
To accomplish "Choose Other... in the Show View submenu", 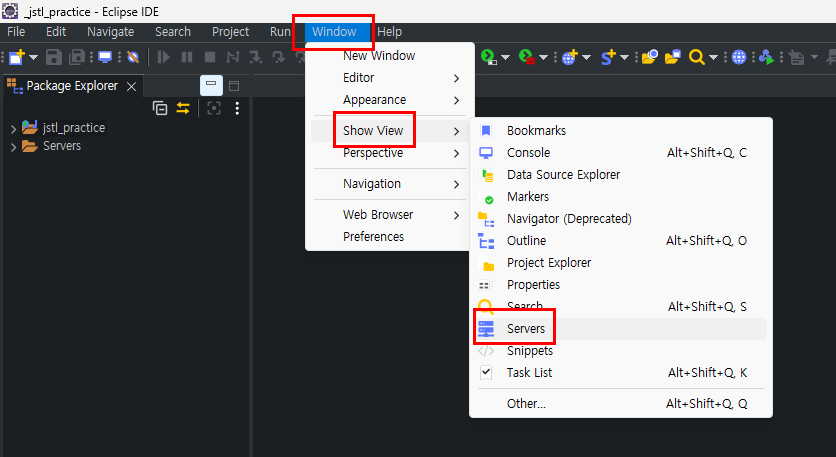I will (621, 404).
